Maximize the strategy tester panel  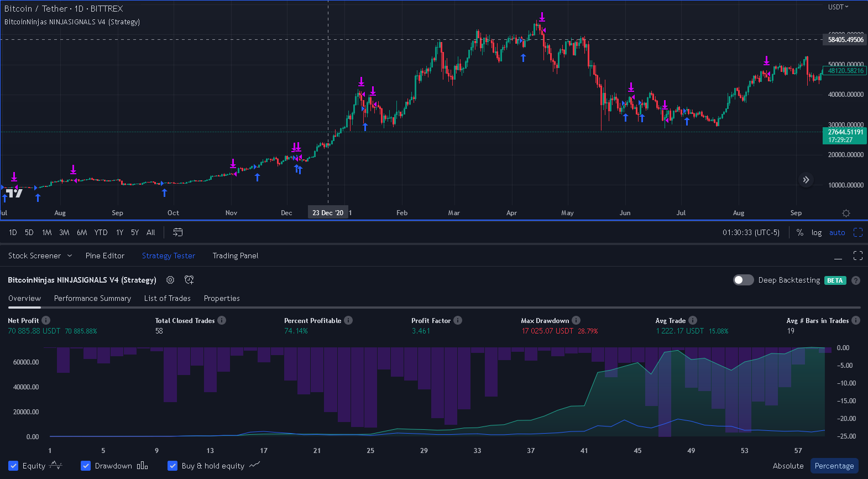858,256
